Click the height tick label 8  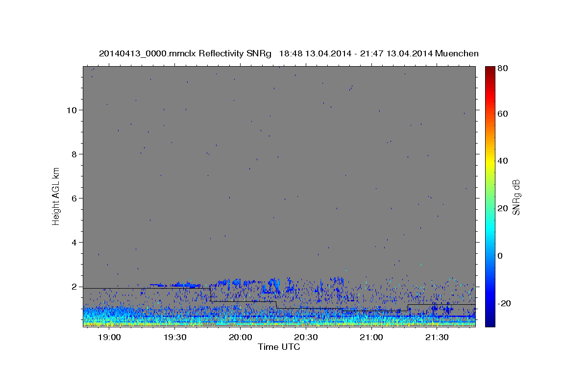tap(75, 154)
